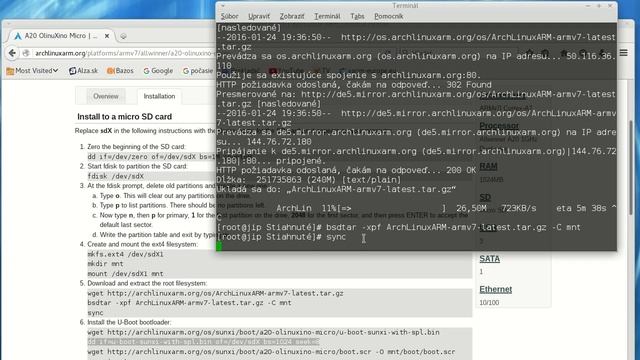Image resolution: width=640 pixels, height=360 pixels.
Task: Click the Ethernet heading link
Action: [496, 289]
